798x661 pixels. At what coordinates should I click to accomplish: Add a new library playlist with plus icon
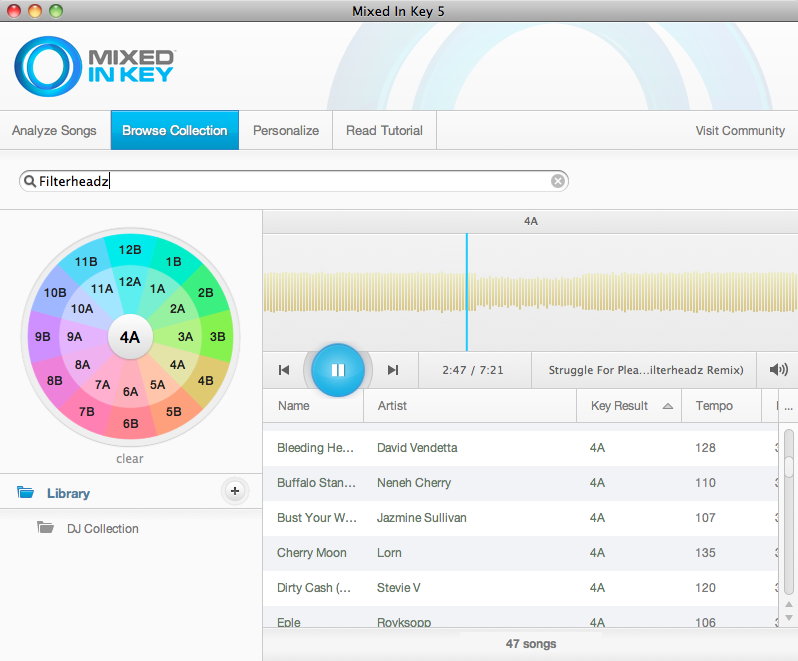click(x=234, y=490)
